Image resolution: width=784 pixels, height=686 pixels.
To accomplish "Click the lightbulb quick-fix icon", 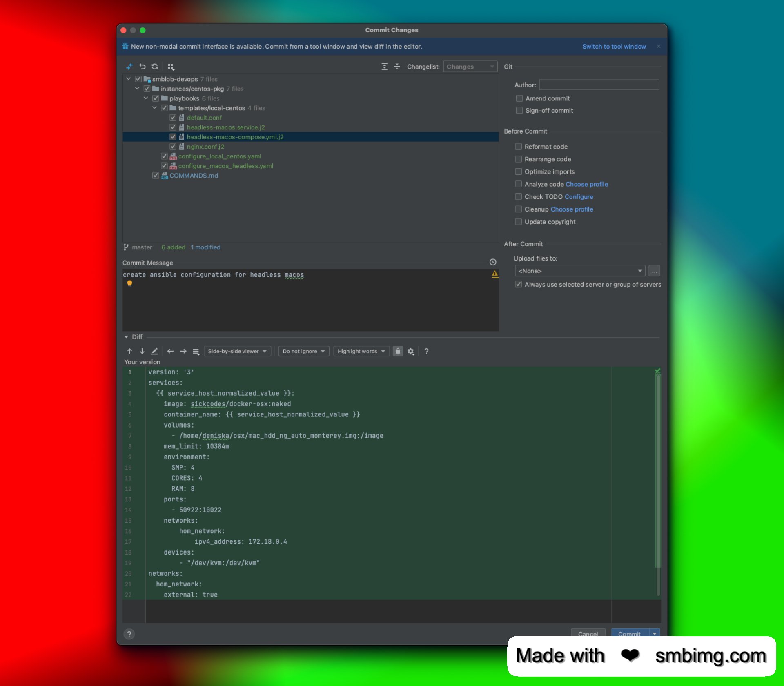I will click(129, 283).
